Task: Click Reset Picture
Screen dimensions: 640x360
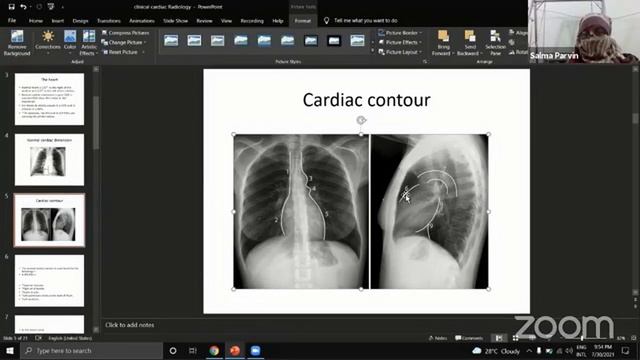Action: [120, 52]
